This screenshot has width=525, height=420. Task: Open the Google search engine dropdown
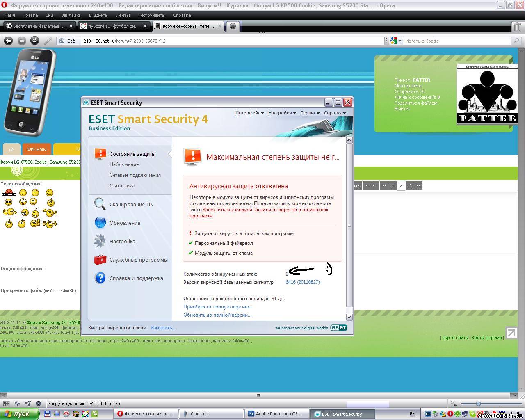[395, 41]
